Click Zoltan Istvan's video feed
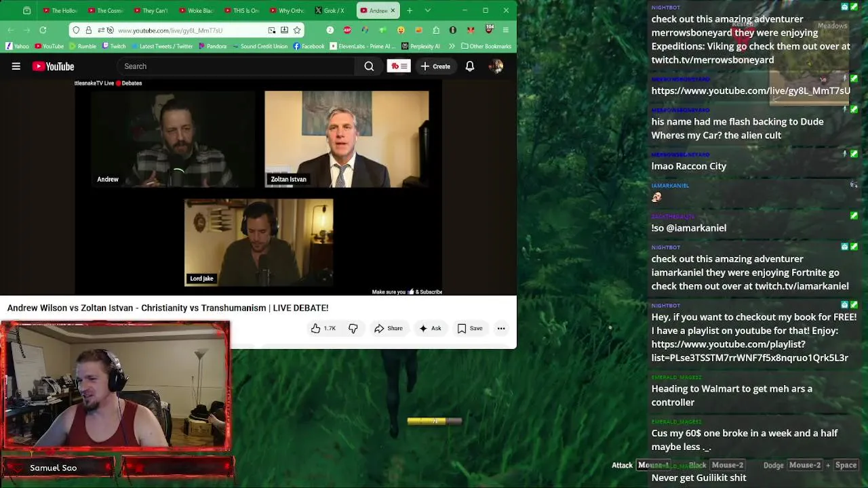The height and width of the screenshot is (488, 868). [347, 139]
